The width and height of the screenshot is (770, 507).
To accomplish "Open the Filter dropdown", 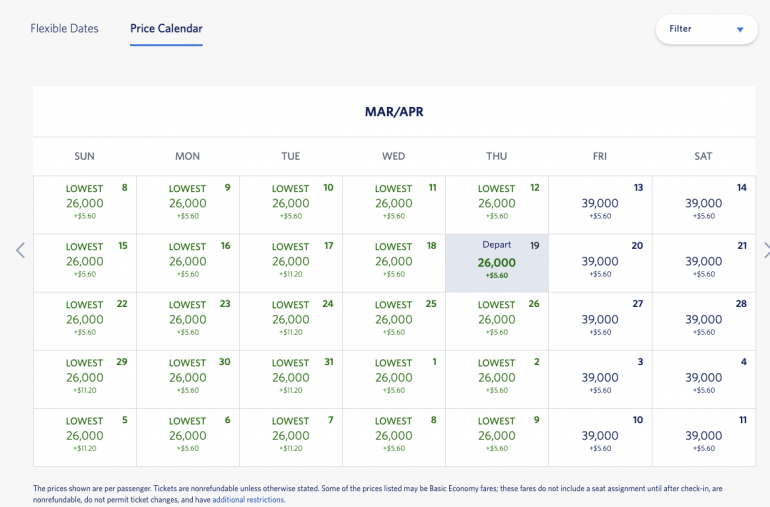I will click(706, 29).
